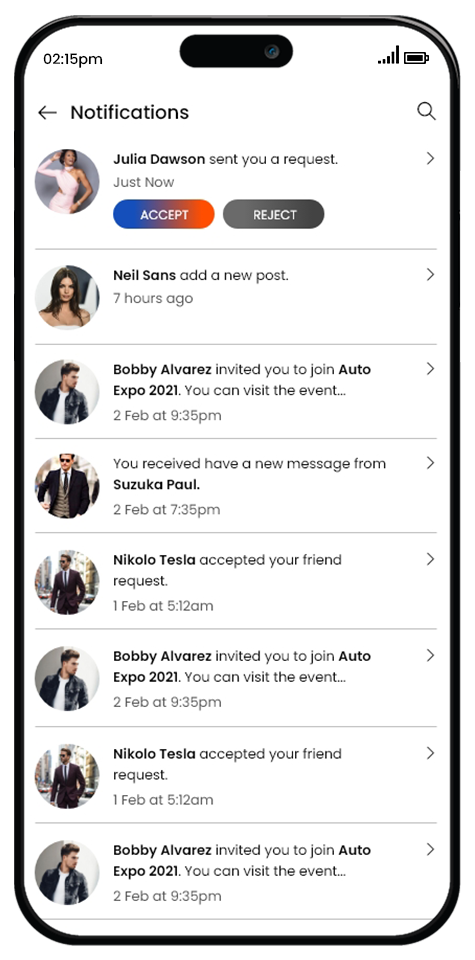Select the Neil Sans new post notification
The image size is (475, 960).
236,297
